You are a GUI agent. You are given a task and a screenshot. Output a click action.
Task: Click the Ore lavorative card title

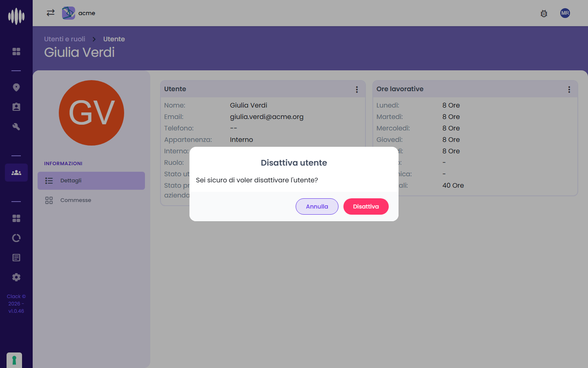[400, 89]
